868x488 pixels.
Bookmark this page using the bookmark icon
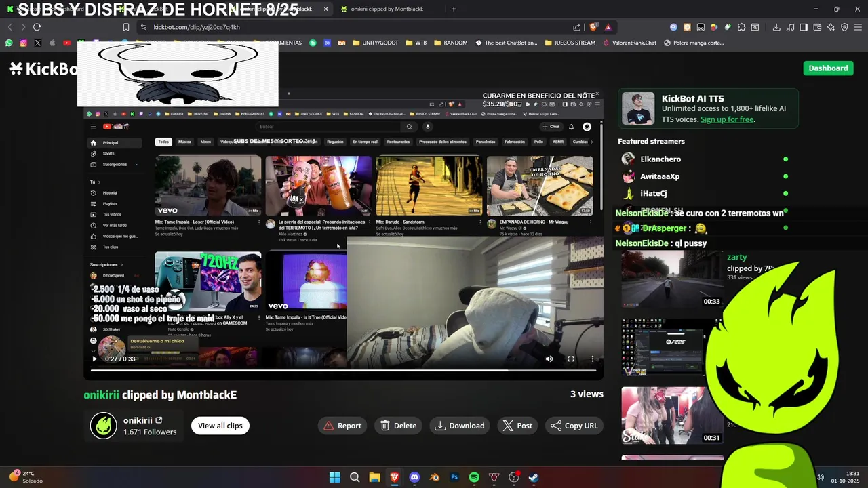coord(125,27)
